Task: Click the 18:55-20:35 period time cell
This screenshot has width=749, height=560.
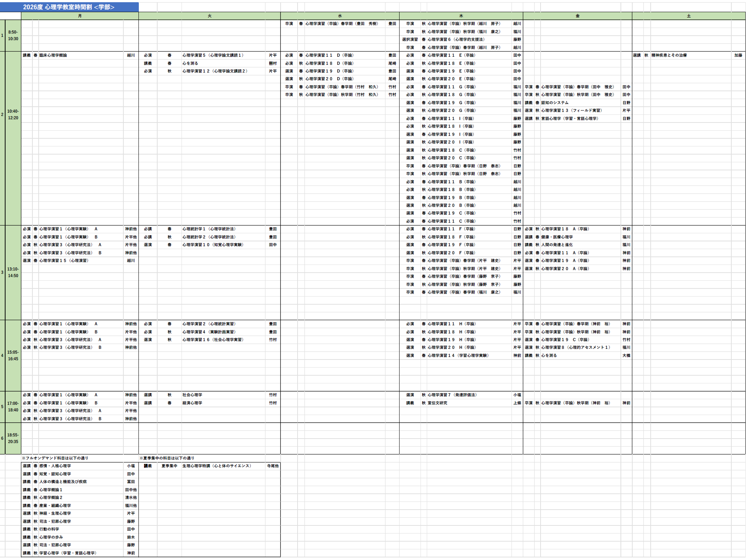Action: [x=13, y=438]
